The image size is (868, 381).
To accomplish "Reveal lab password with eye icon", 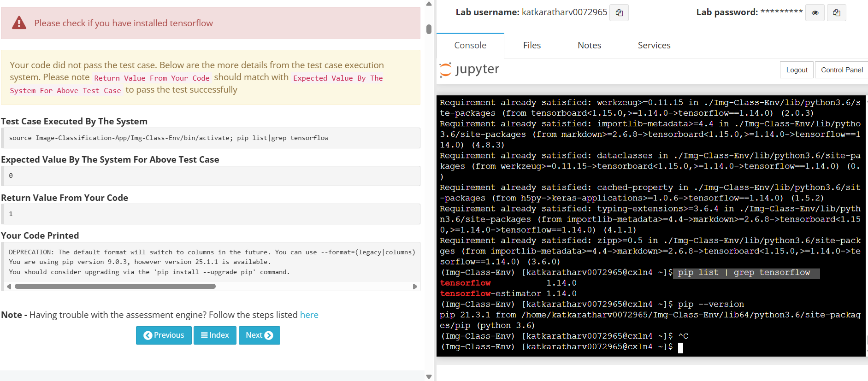I will pyautogui.click(x=815, y=13).
